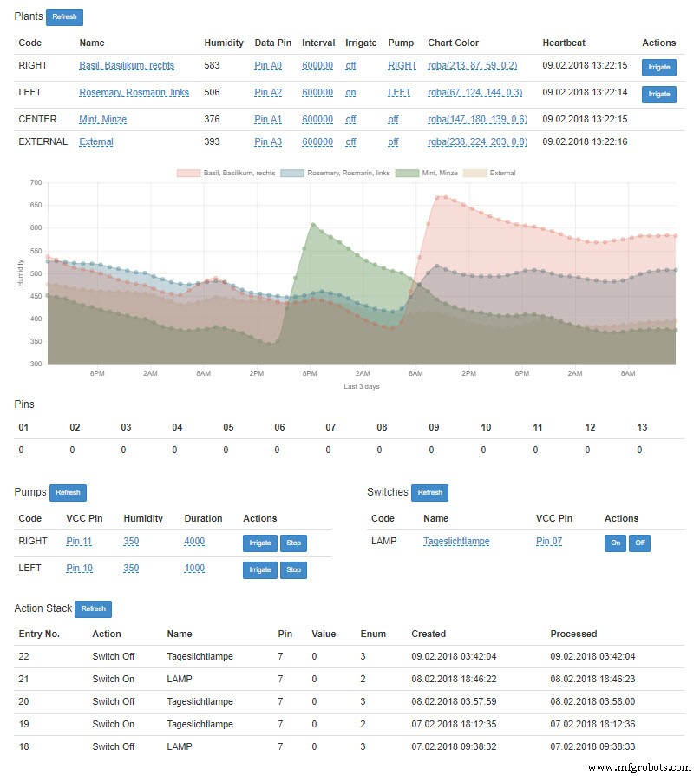The width and height of the screenshot is (700, 776).
Task: Change VCC Pin 11 for RIGHT pump
Action: click(x=79, y=542)
